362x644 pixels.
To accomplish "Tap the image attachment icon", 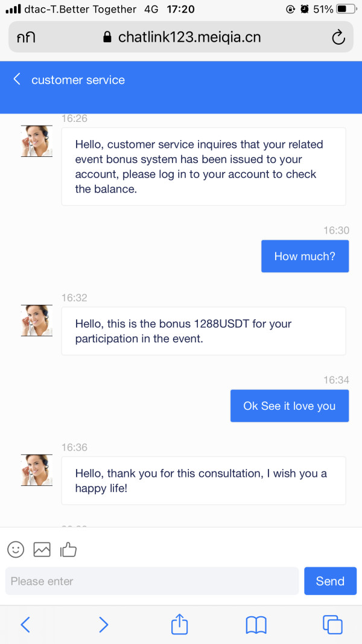I will 42,549.
